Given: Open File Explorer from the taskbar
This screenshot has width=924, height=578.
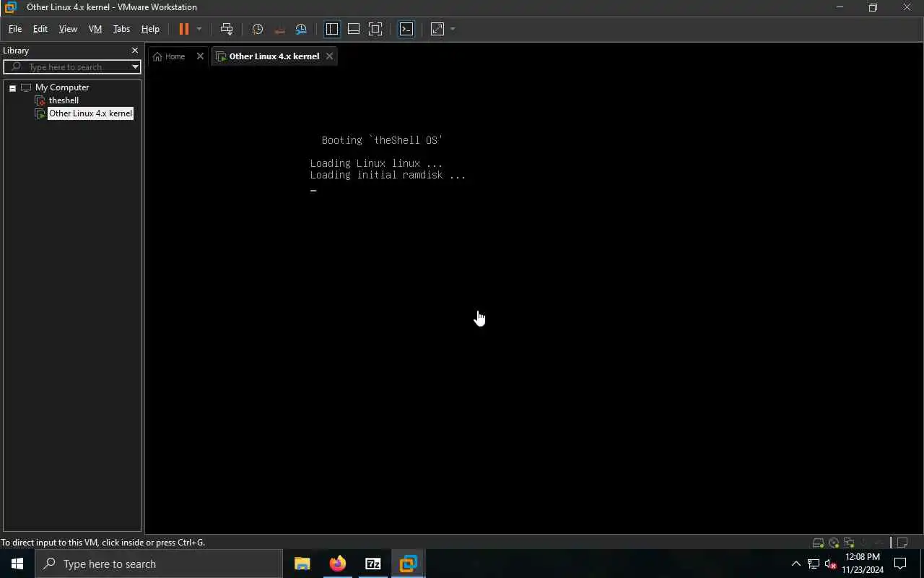Looking at the screenshot, I should [302, 564].
